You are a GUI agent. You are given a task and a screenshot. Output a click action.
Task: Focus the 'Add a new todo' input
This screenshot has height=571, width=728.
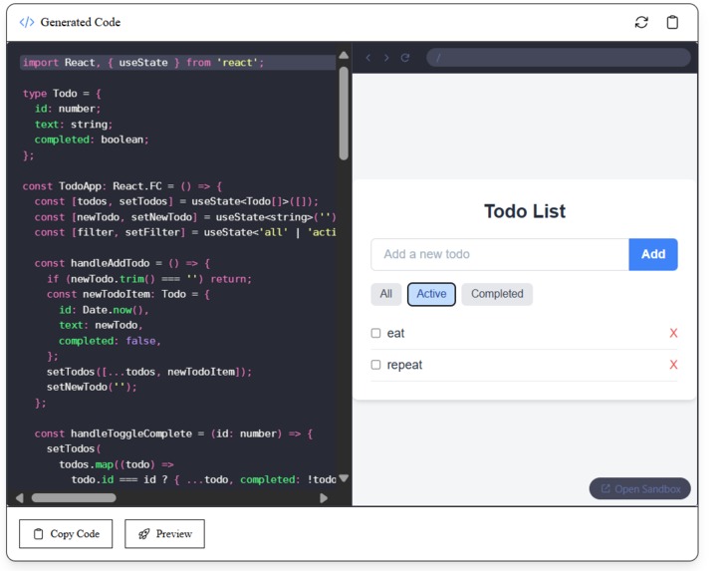(x=500, y=254)
